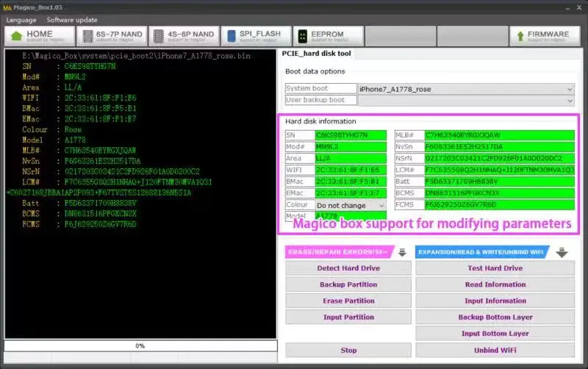
Task: Click the console FCMS line
Action: click(x=79, y=224)
